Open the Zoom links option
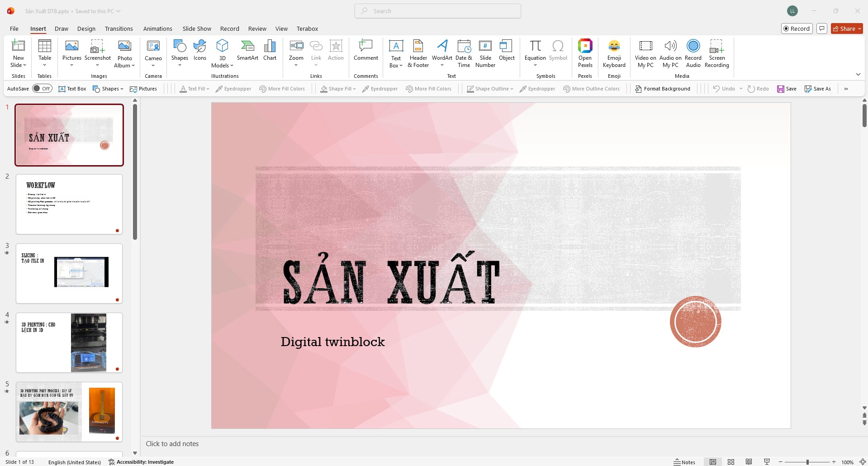 click(296, 53)
